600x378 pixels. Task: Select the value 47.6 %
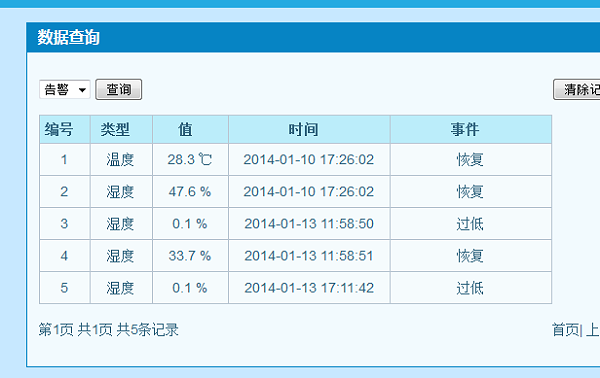click(190, 192)
